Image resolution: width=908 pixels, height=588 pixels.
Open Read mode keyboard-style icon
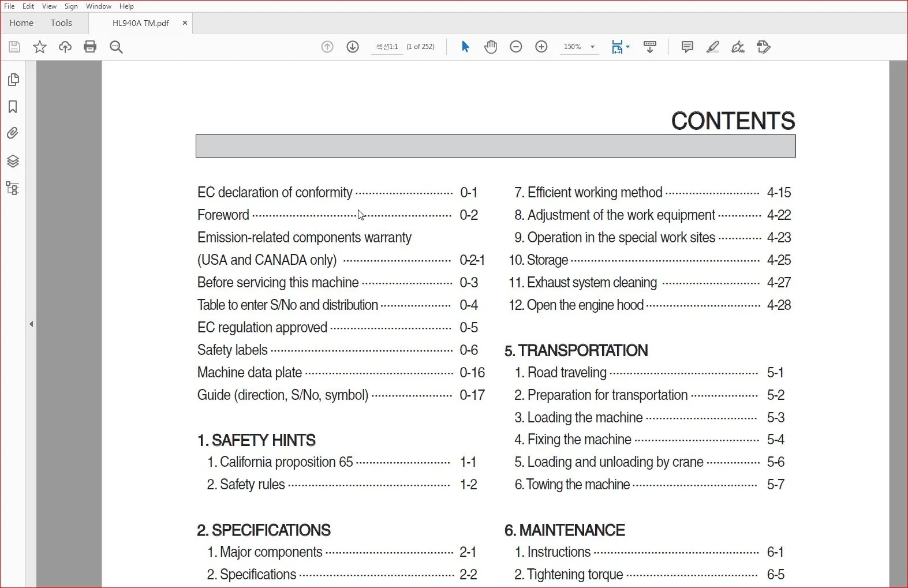click(x=650, y=47)
